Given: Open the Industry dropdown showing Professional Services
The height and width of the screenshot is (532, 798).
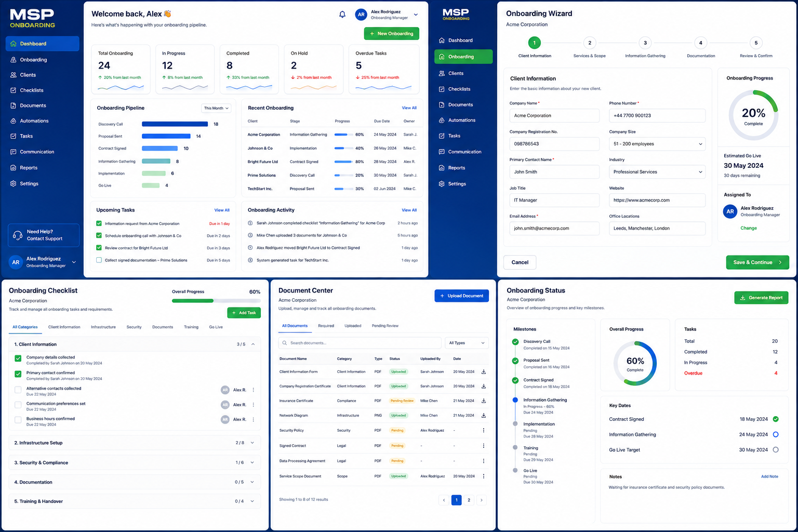Looking at the screenshot, I should click(657, 172).
